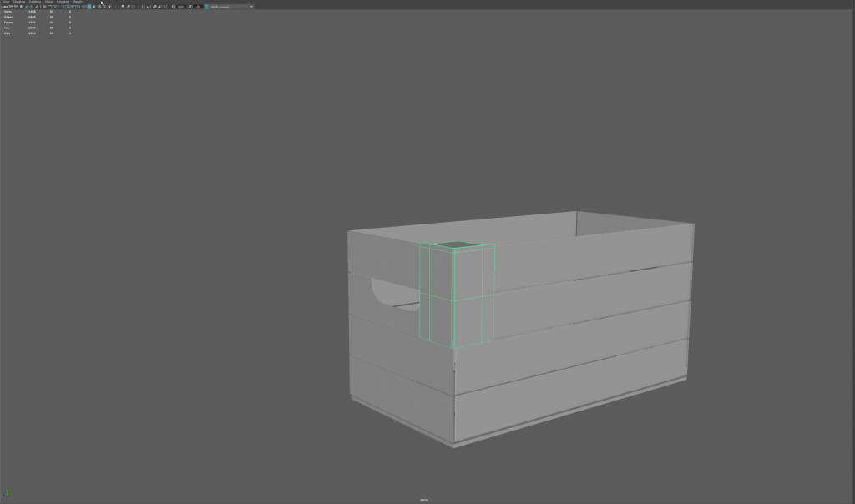
Task: Click the highlighted Smooth Shade All icon
Action: [x=89, y=7]
